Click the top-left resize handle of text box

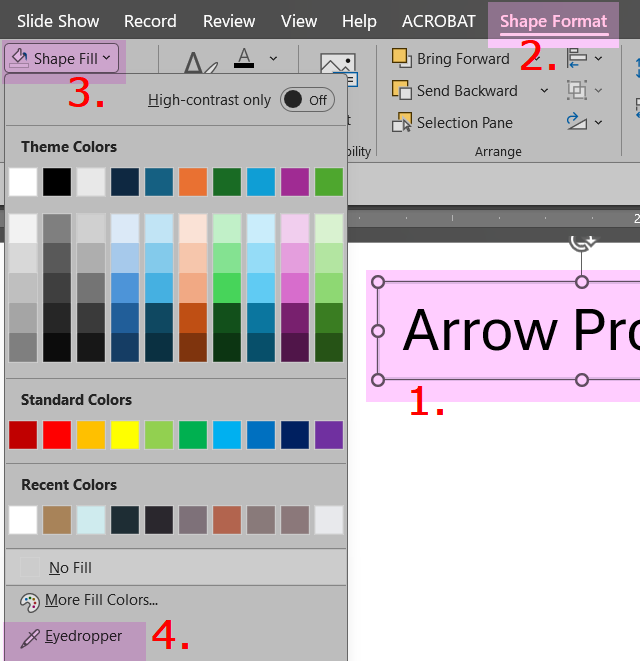(x=378, y=282)
